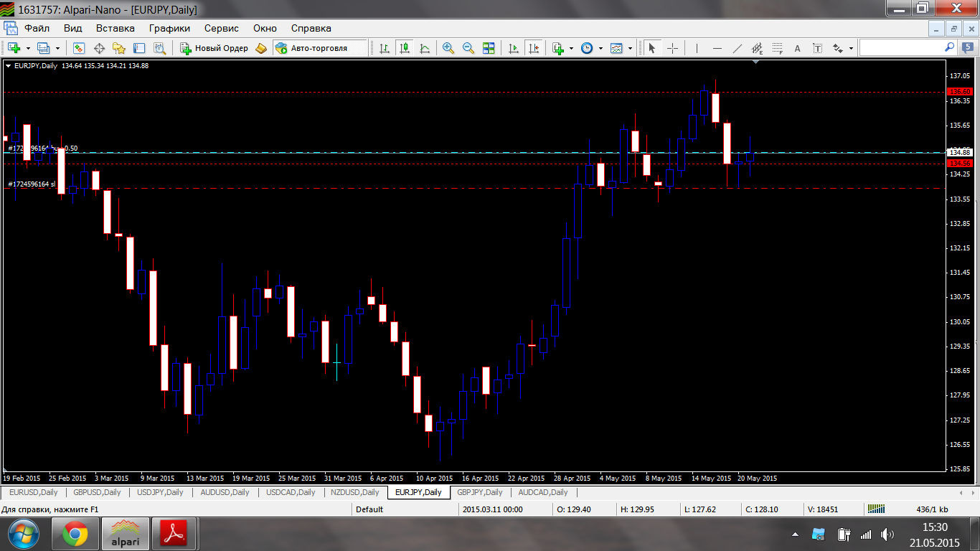Open the indicators list dropdown arrow
This screenshot has height=551, width=980.
coord(572,48)
